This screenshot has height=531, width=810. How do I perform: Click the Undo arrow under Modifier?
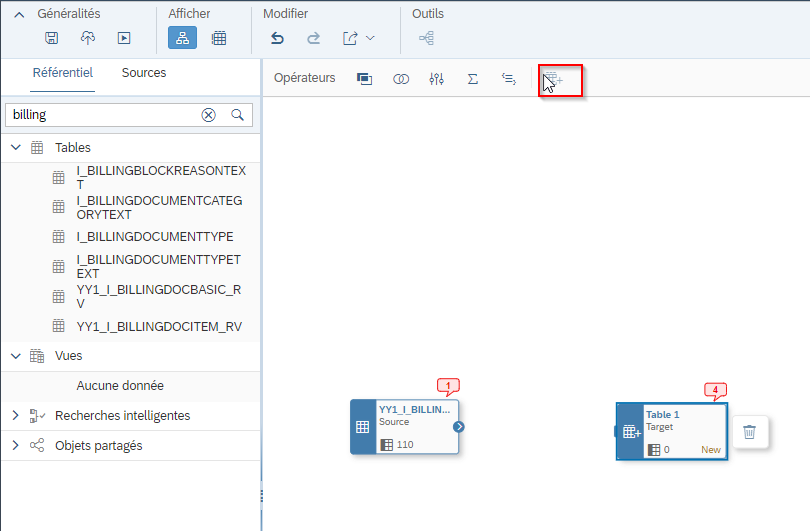pos(278,38)
